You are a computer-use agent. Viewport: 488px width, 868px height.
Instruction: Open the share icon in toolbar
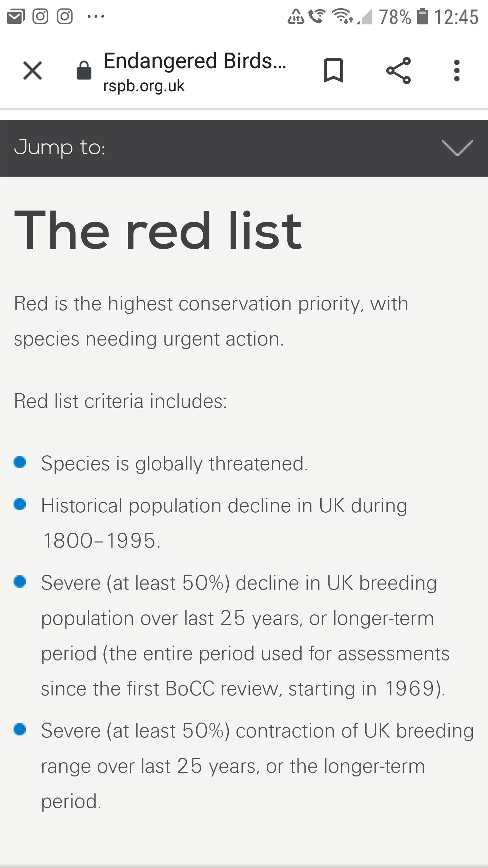(x=399, y=71)
